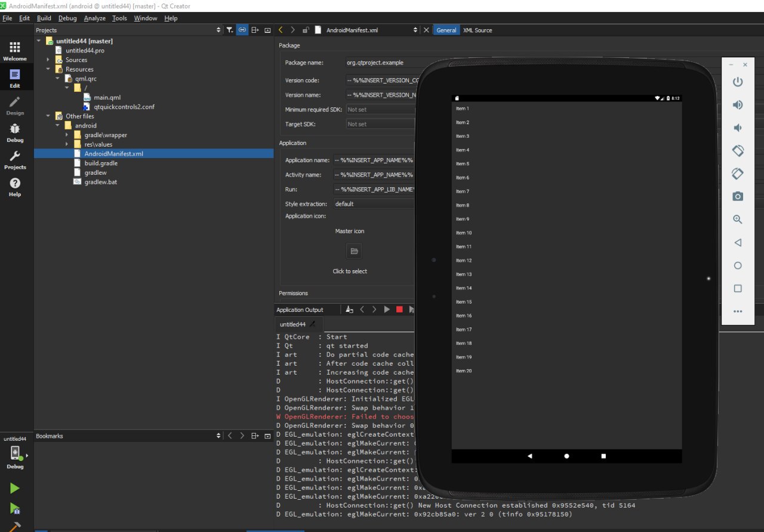Viewport: 764px width, 532px height.
Task: Rotate emulator left
Action: click(738, 151)
